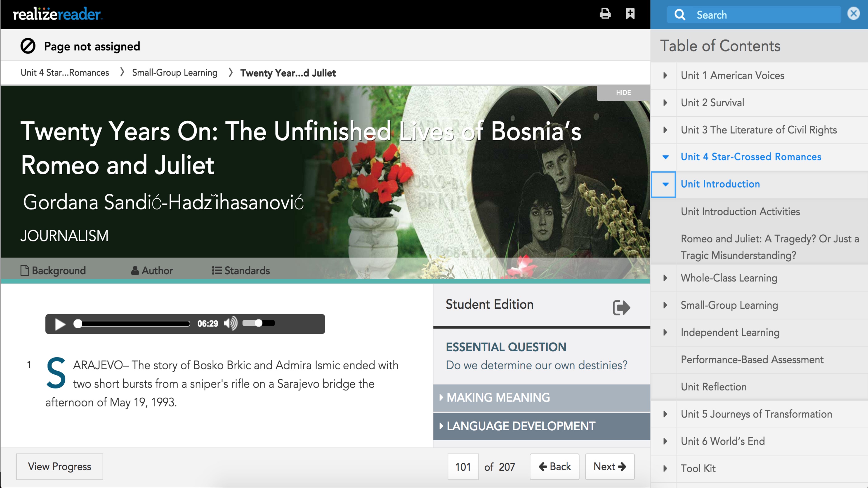
Task: Collapse the Unit Introduction section
Action: (665, 184)
